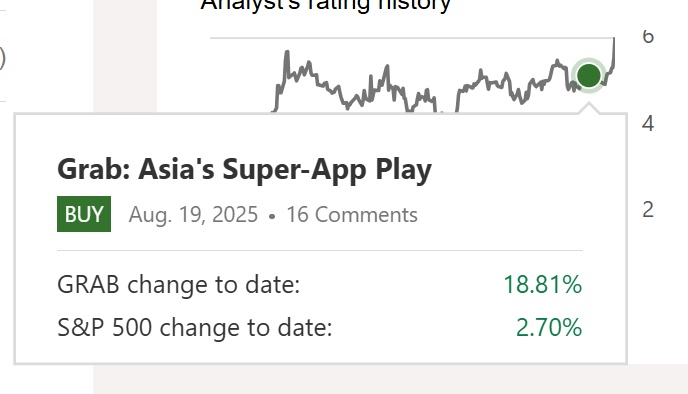
Task: Click the green Buy rating marker on chart
Action: (589, 75)
